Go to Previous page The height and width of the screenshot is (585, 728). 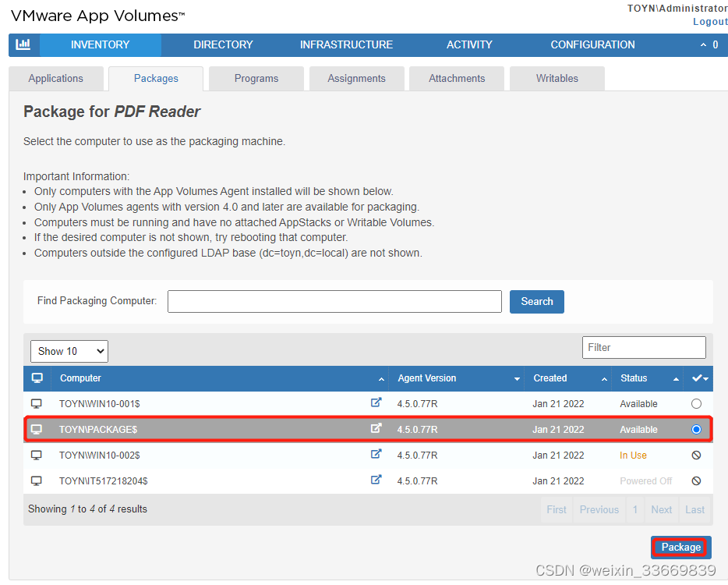coord(599,509)
